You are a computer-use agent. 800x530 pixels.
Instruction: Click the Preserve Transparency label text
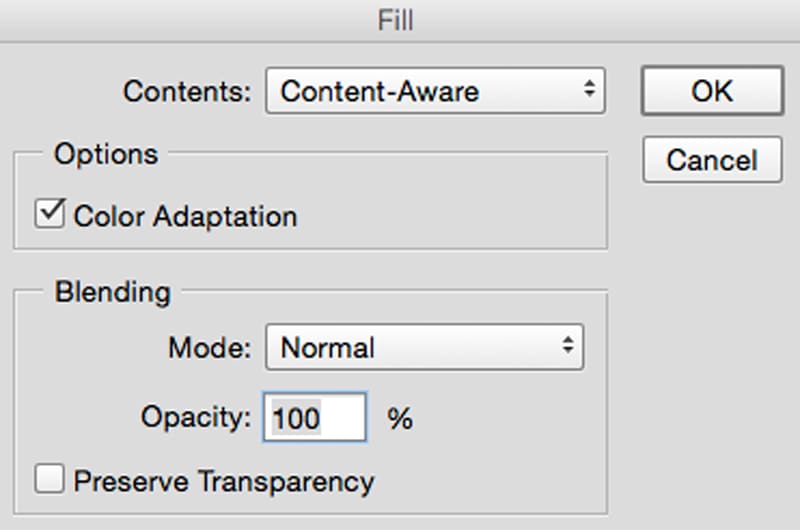tap(224, 481)
